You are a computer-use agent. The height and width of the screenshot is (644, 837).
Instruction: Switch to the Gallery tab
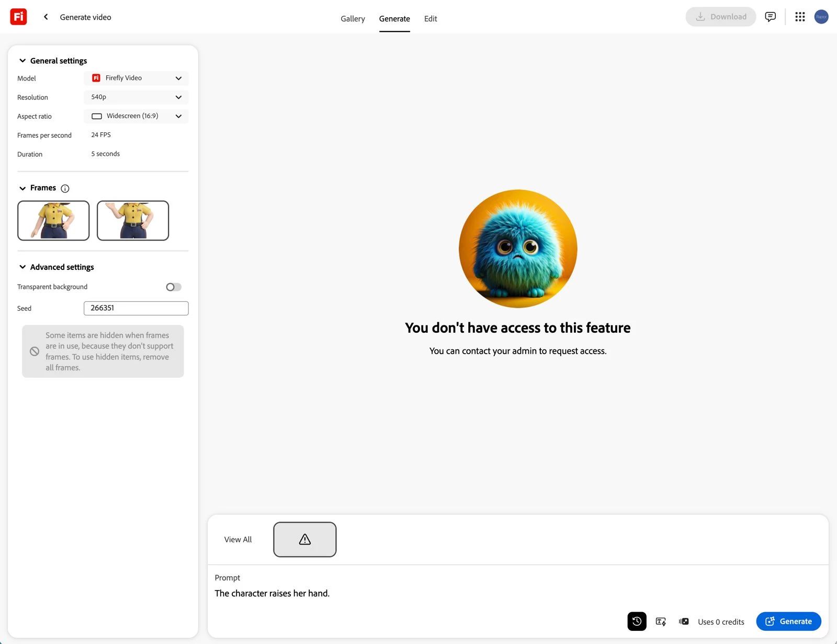pyautogui.click(x=353, y=19)
